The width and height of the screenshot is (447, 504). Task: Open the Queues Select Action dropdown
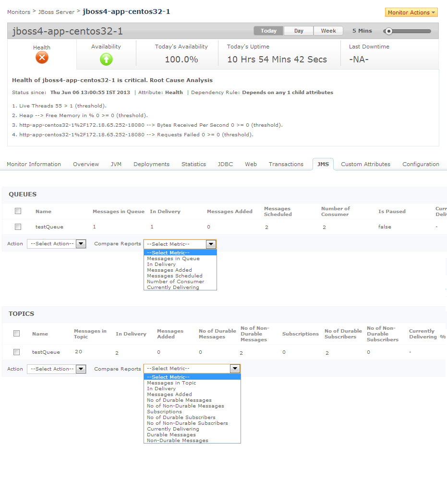tap(56, 244)
